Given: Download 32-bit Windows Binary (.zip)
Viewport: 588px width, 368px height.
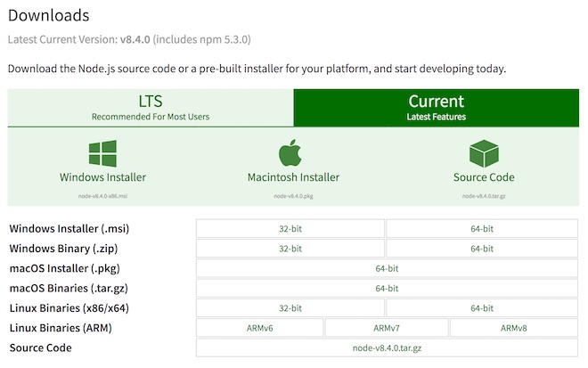Looking at the screenshot, I should pyautogui.click(x=290, y=249).
